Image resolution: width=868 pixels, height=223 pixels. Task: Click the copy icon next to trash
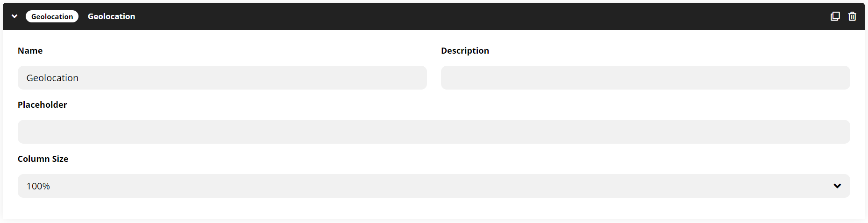(835, 16)
